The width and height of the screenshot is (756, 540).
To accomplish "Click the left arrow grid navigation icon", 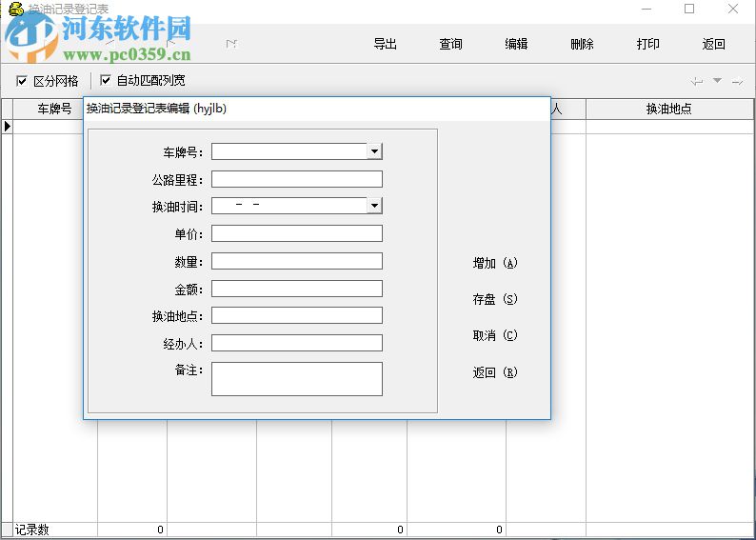I will tap(697, 82).
